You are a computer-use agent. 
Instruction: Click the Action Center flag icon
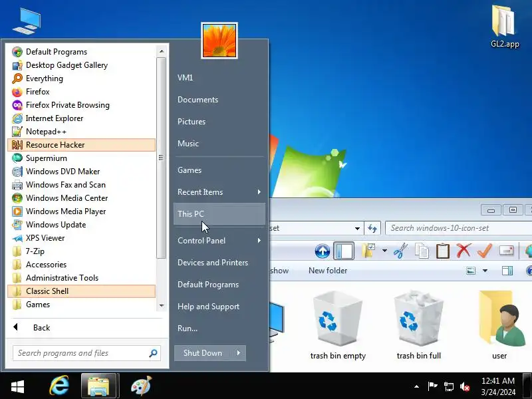pos(433,386)
